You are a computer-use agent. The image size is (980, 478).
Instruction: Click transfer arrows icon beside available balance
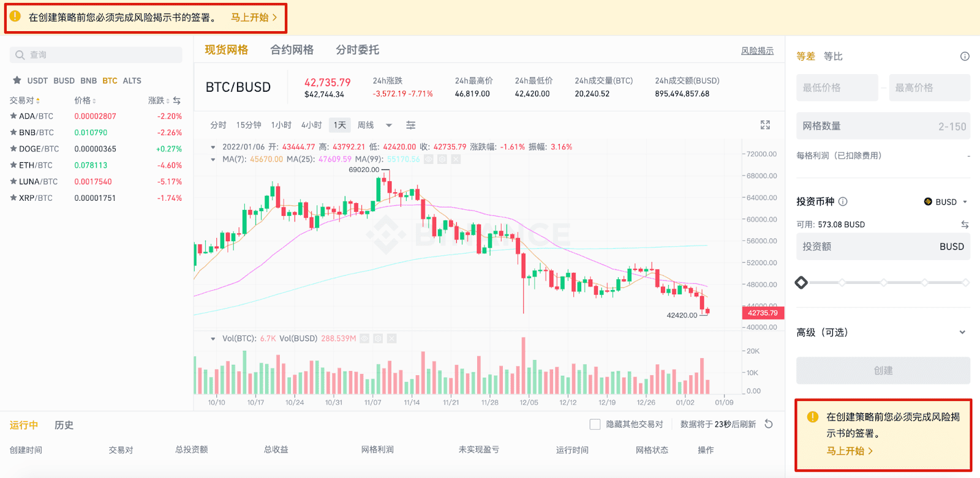pyautogui.click(x=965, y=225)
